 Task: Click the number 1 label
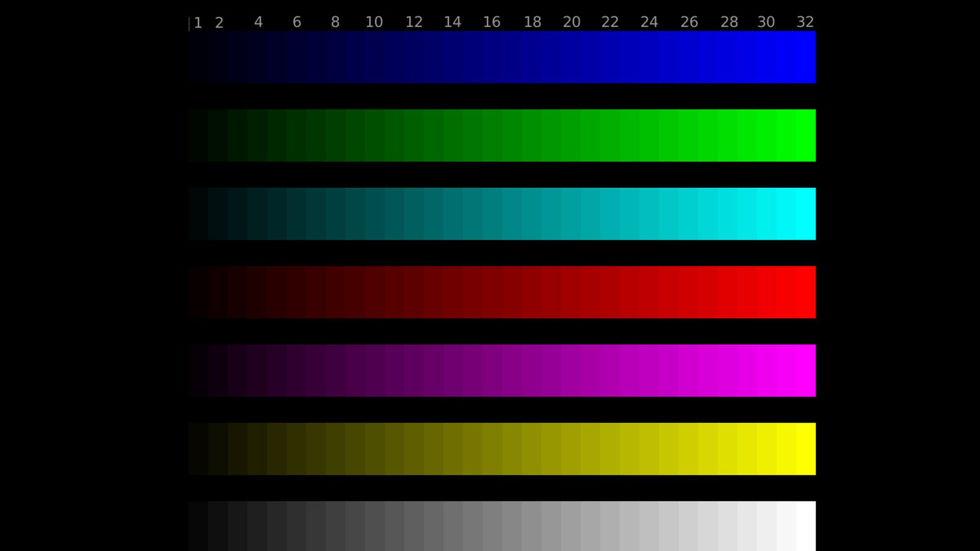tap(198, 23)
